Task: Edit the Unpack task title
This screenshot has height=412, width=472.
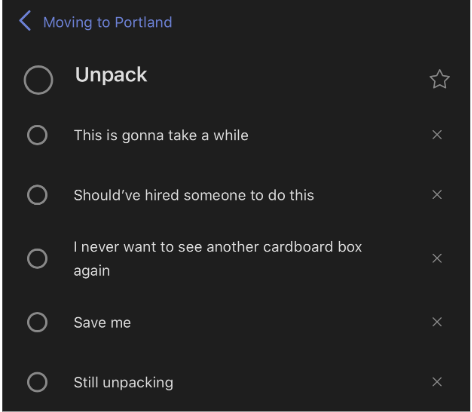Action: point(111,75)
